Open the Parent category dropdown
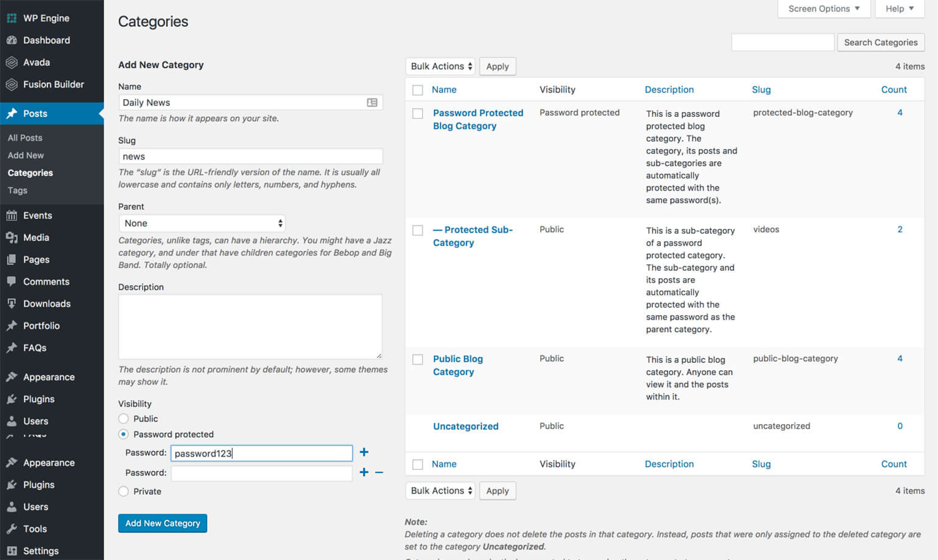Viewport: 938px width, 560px height. point(202,223)
